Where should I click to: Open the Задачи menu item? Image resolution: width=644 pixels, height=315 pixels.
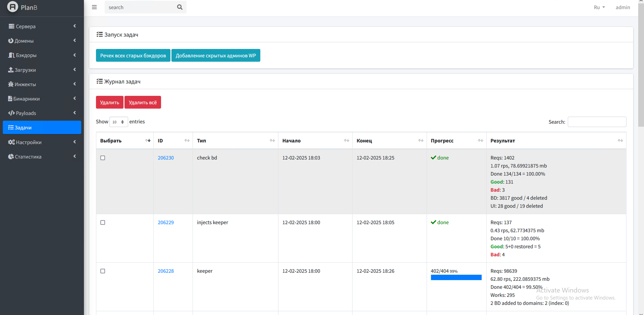[42, 127]
